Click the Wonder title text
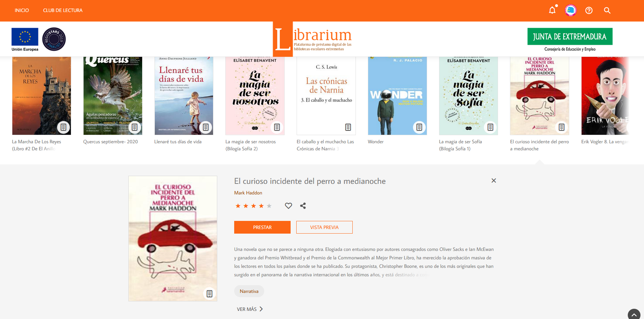The image size is (644, 319). pyautogui.click(x=376, y=142)
